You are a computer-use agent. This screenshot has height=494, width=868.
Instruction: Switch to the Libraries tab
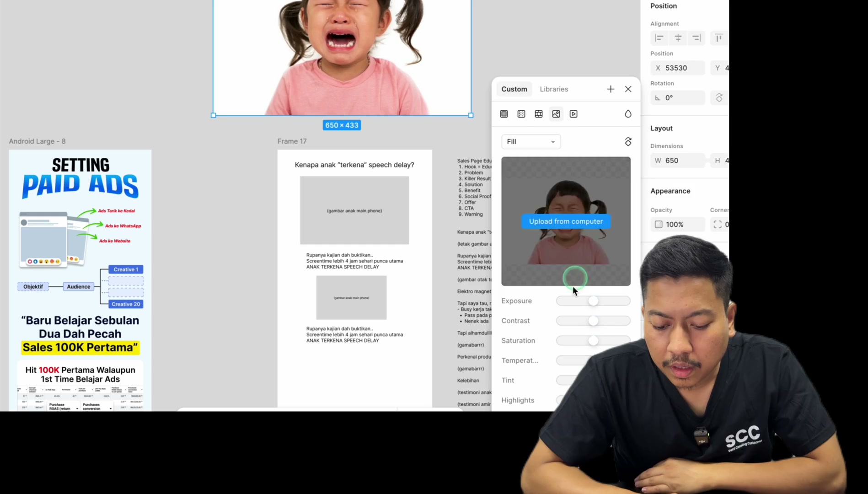[554, 89]
